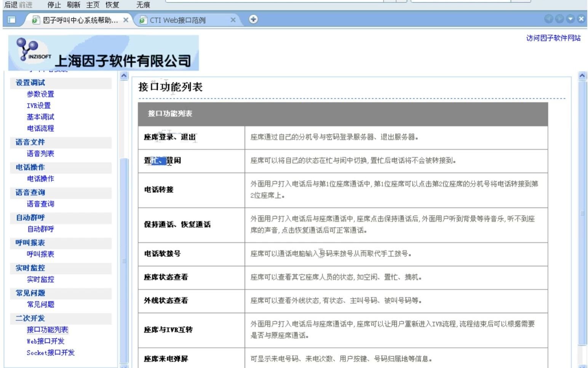
Task: Open 语音列表 in sidebar
Action: click(40, 154)
